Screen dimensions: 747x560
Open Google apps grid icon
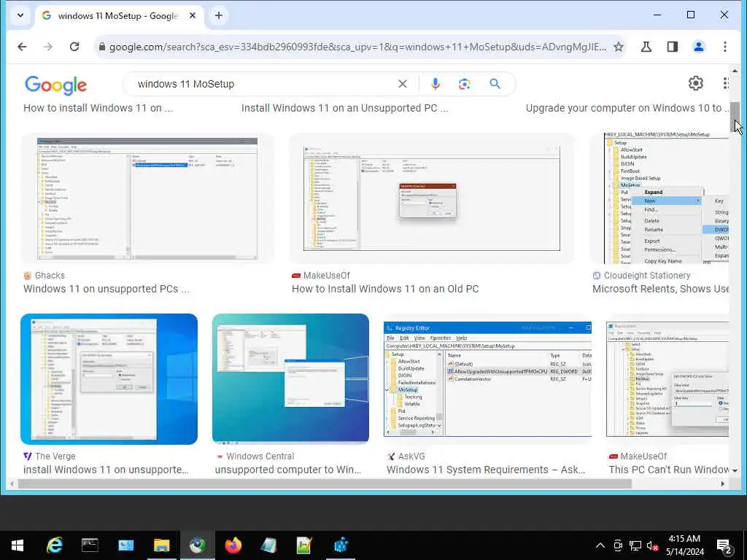pyautogui.click(x=725, y=83)
